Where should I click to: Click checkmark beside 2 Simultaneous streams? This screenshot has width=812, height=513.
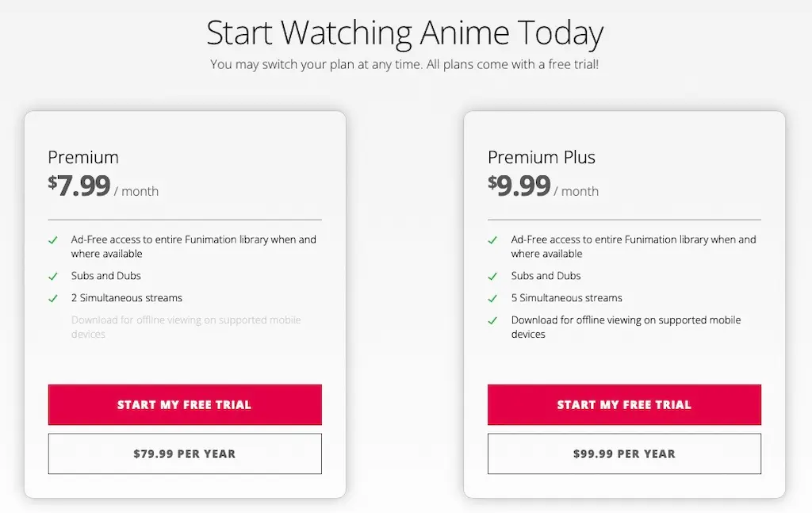point(53,299)
